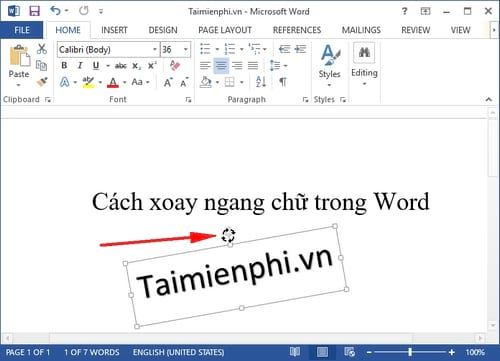Click the Redo/Repeat icon
The width and height of the screenshot is (500, 361).
click(84, 11)
